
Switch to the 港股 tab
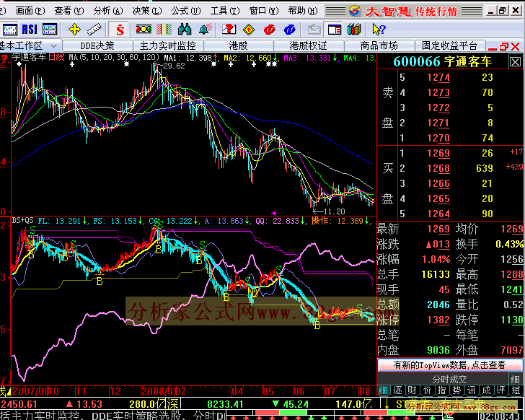(239, 45)
